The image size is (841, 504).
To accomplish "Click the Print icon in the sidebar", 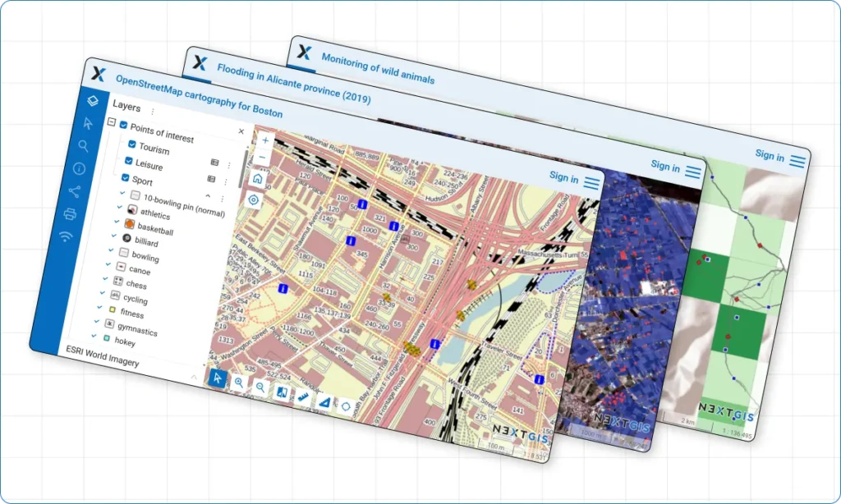I will 70,214.
